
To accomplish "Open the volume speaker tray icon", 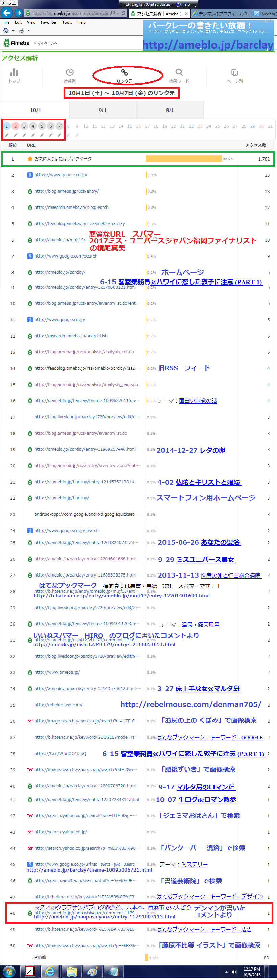I will (x=235, y=972).
